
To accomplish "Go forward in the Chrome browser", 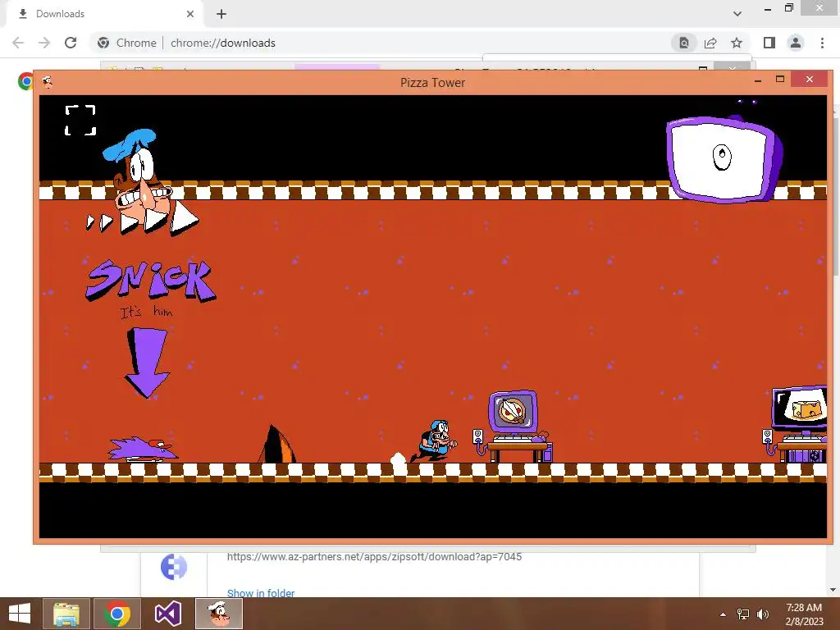I will pyautogui.click(x=44, y=43).
